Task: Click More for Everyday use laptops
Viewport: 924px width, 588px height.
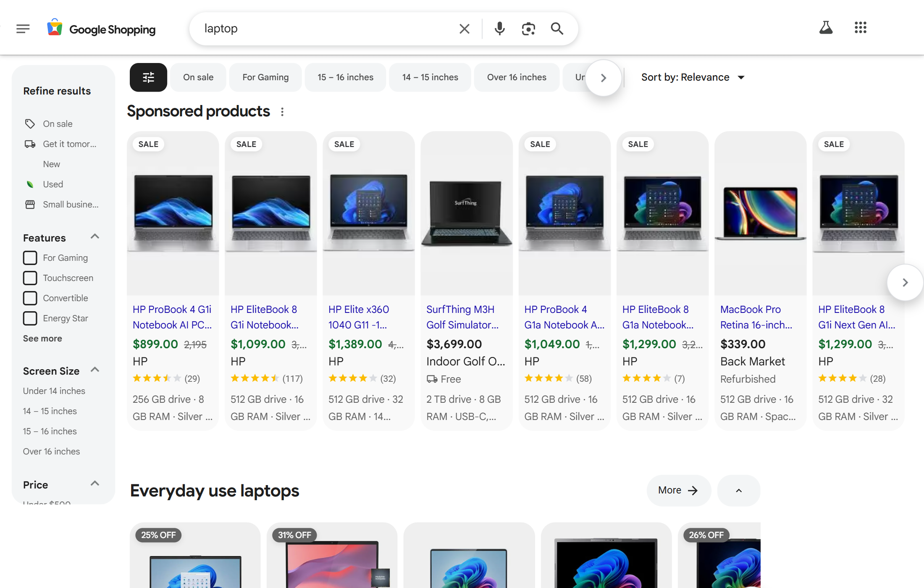Action: [678, 491]
